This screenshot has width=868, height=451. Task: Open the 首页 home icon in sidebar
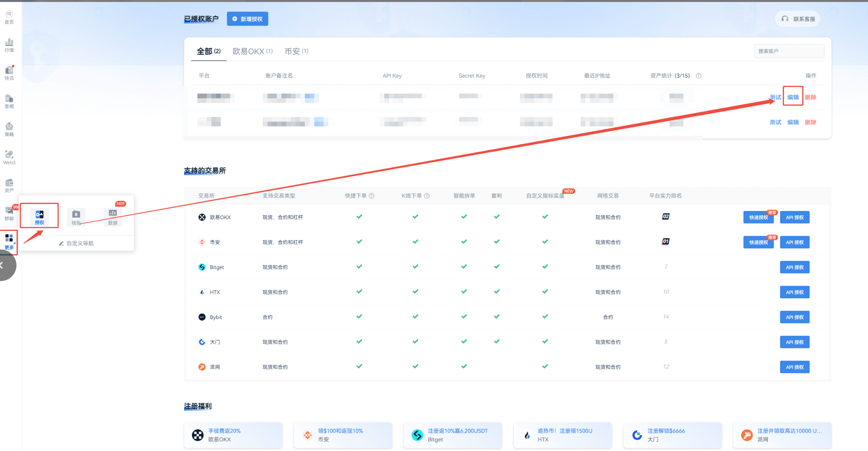[x=9, y=17]
